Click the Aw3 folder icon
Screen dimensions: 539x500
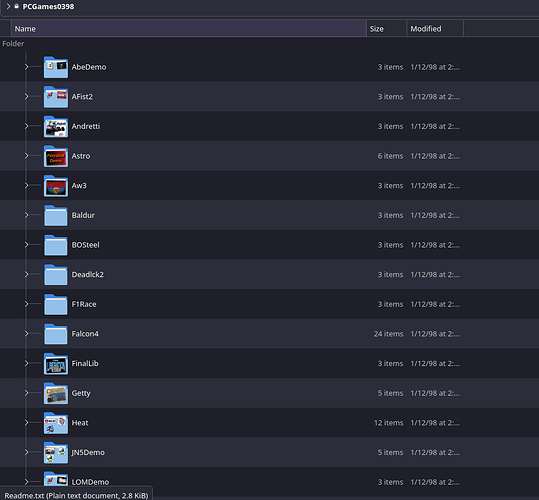(x=56, y=186)
